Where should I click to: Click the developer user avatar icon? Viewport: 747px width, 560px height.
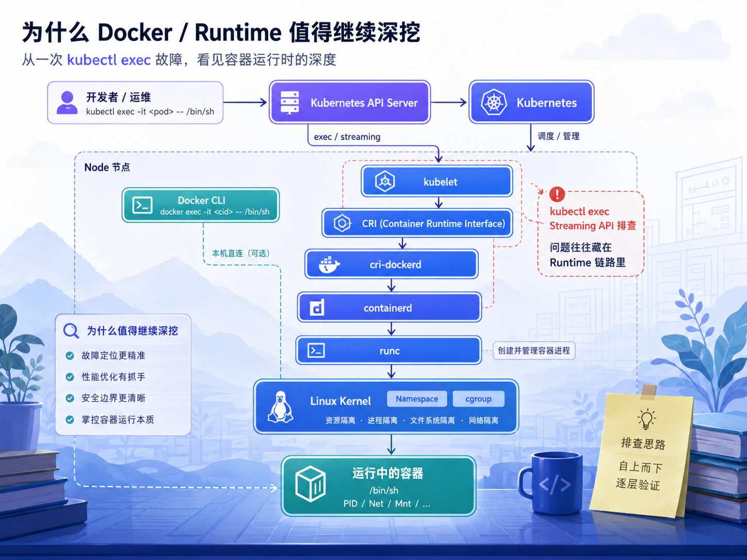coord(67,103)
